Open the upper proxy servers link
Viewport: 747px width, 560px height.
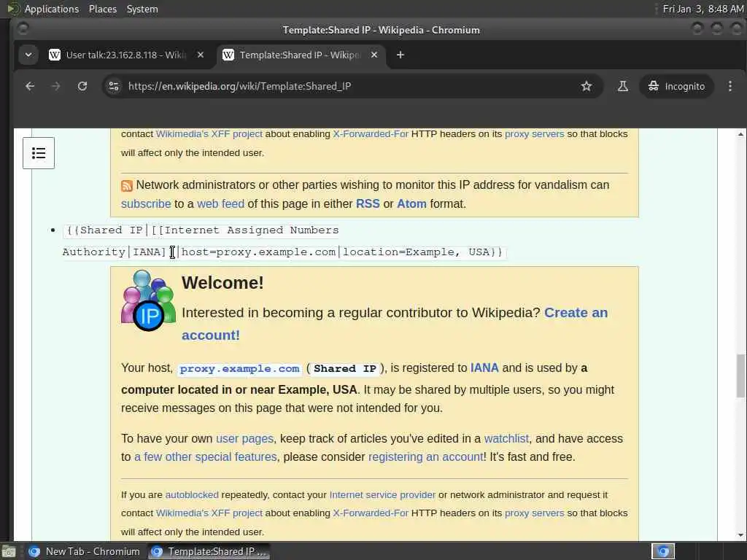click(x=534, y=134)
